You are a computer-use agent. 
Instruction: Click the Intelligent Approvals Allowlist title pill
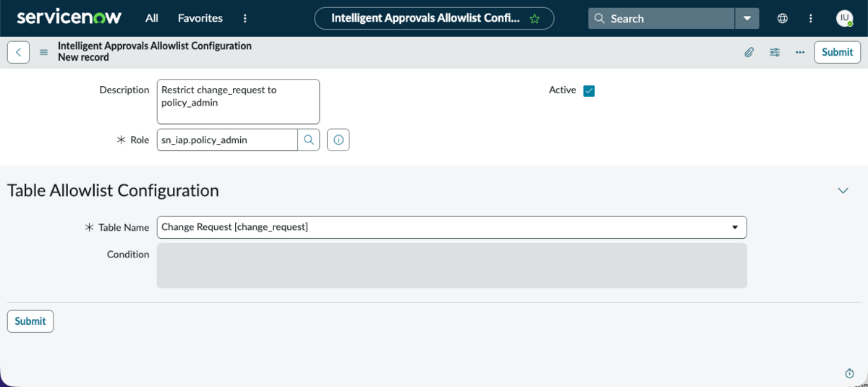[x=434, y=18]
